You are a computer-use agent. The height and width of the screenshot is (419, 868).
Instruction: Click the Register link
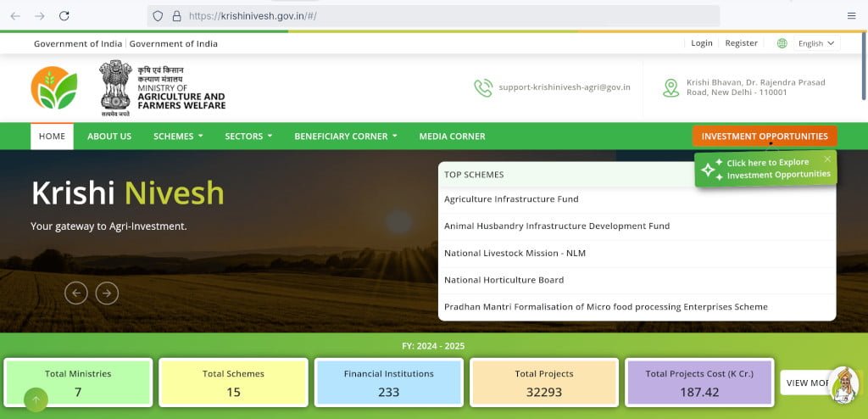(741, 43)
